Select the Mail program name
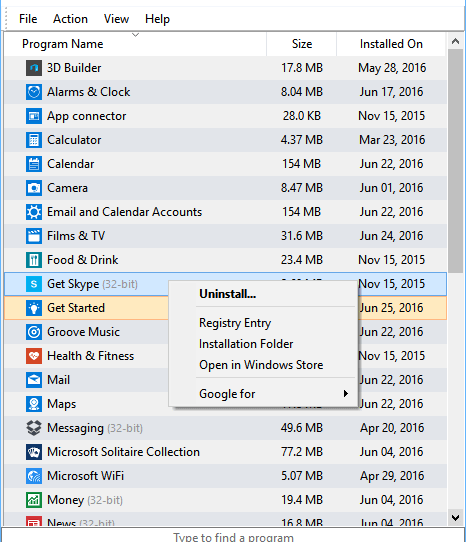This screenshot has height=542, width=466. tap(58, 380)
